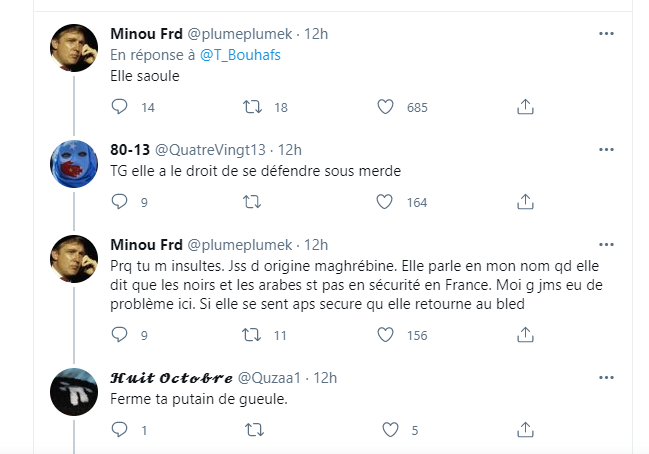649x454 pixels.
Task: Reply to the Huit Octobre tweet
Action: pyautogui.click(x=119, y=430)
